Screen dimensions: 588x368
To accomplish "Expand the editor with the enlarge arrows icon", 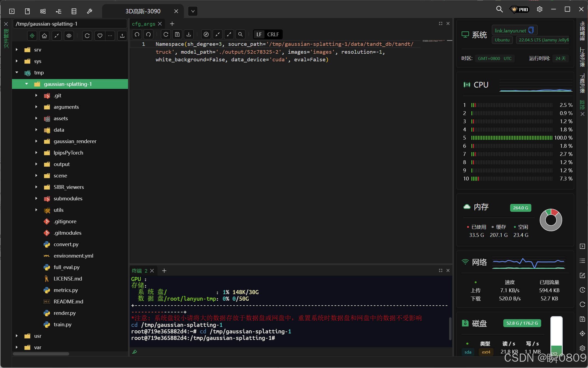I will pos(229,34).
